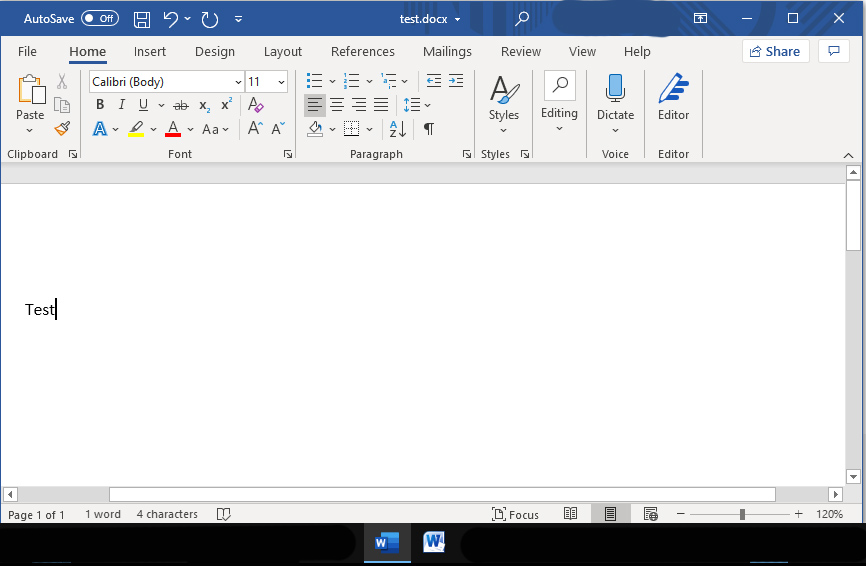This screenshot has height=566, width=866.
Task: Justify the paragraph text
Action: (x=381, y=105)
